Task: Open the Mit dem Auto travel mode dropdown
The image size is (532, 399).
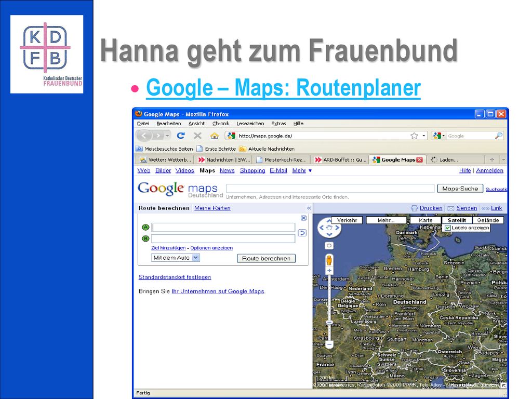Action: [176, 258]
